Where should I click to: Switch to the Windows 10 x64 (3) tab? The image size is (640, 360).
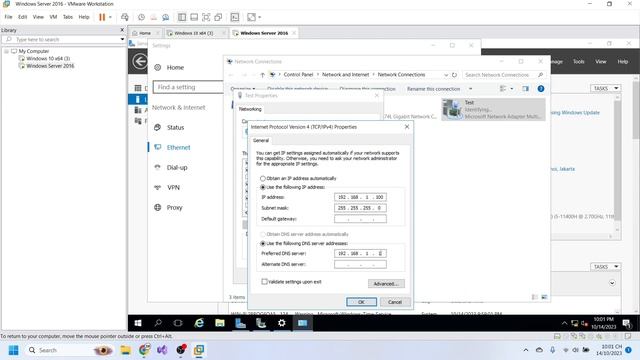[x=193, y=33]
